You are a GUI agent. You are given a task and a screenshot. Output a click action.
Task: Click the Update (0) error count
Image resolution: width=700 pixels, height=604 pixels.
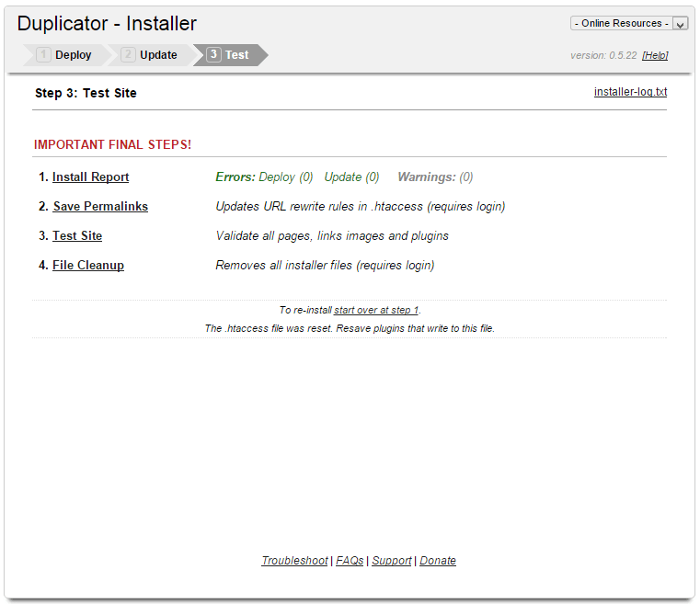[x=351, y=177]
